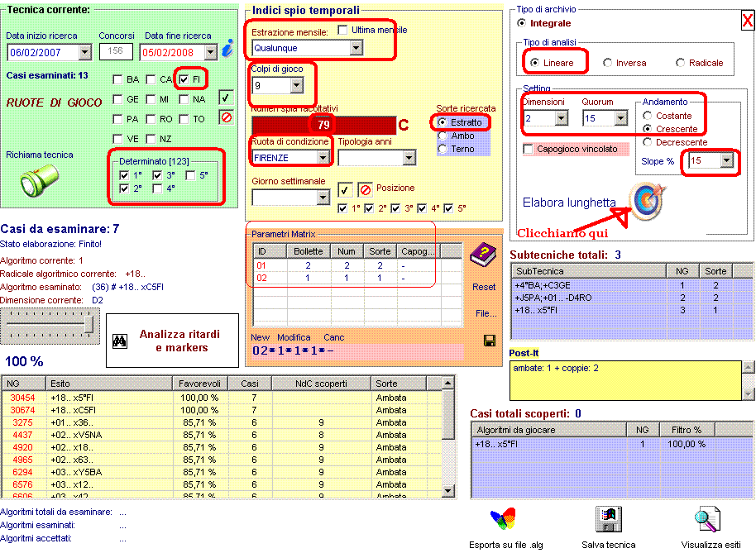Click the blue info icon beside the dates
Image resolution: width=756 pixels, height=553 pixels.
click(x=227, y=48)
